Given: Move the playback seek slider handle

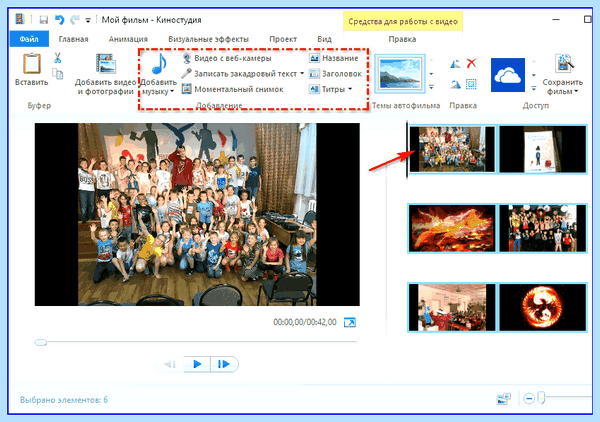Looking at the screenshot, I should tap(41, 342).
